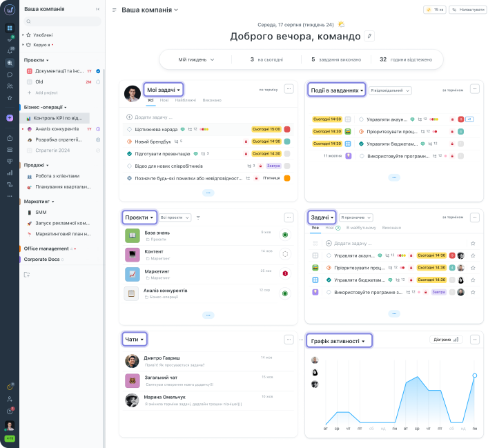Toggle status of Відео для нових співробітників

pyautogui.click(x=129, y=166)
